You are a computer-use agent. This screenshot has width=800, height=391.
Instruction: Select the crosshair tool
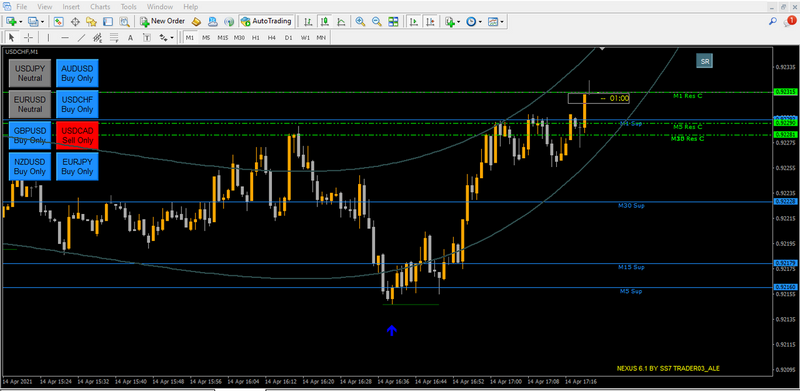pyautogui.click(x=29, y=37)
